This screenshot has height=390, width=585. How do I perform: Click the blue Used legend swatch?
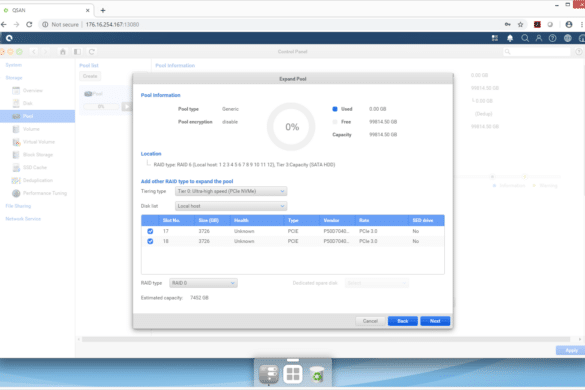coord(335,109)
